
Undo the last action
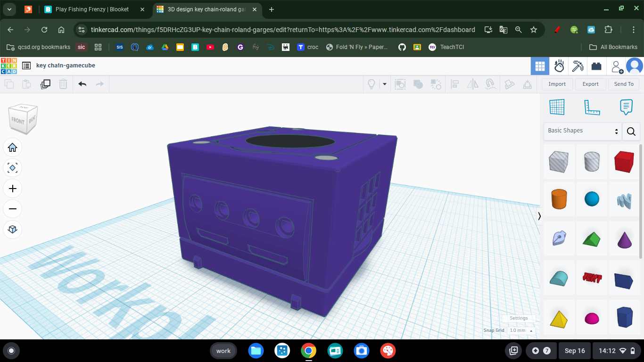pos(83,84)
